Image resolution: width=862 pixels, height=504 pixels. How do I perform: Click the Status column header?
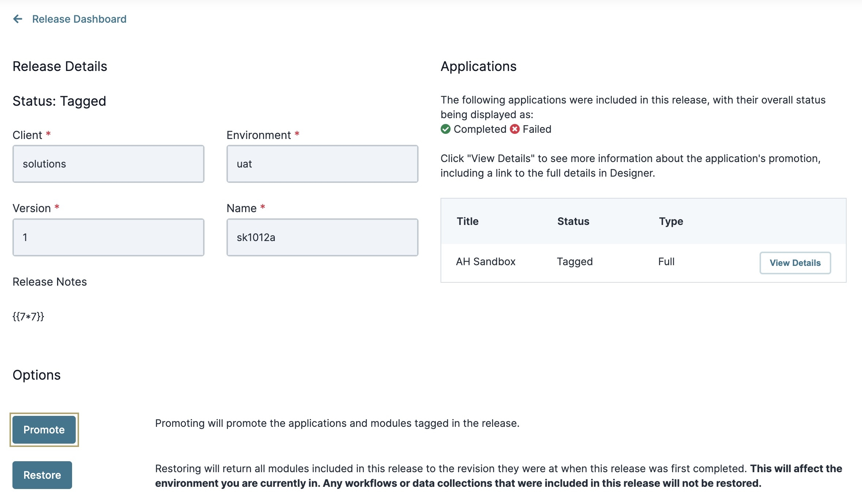point(573,221)
